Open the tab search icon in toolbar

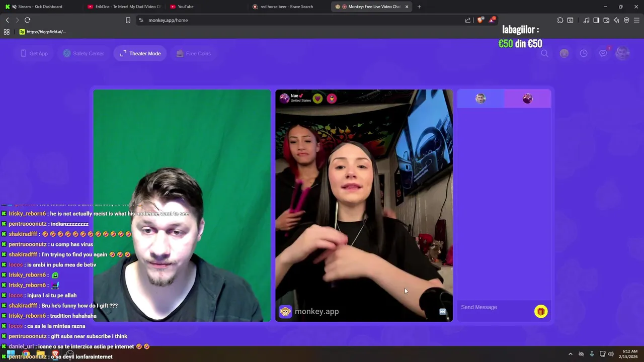[x=570, y=20]
